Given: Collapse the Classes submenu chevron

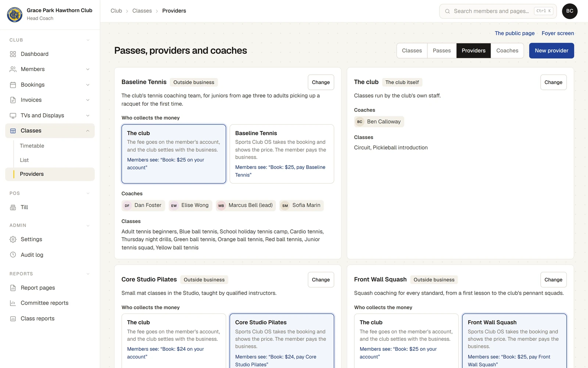Looking at the screenshot, I should pyautogui.click(x=88, y=131).
